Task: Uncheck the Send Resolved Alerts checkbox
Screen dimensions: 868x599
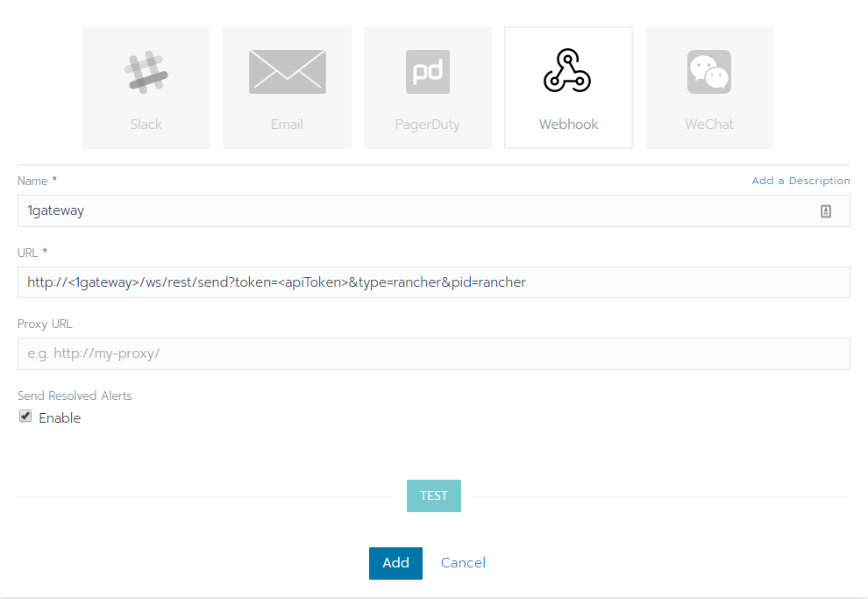Action: point(25,417)
